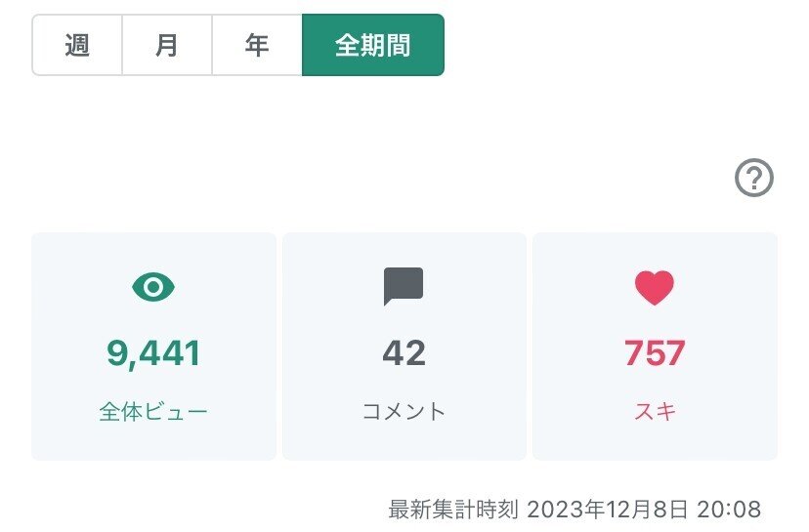Click the 757 likes number
The height and width of the screenshot is (532, 809).
click(655, 353)
